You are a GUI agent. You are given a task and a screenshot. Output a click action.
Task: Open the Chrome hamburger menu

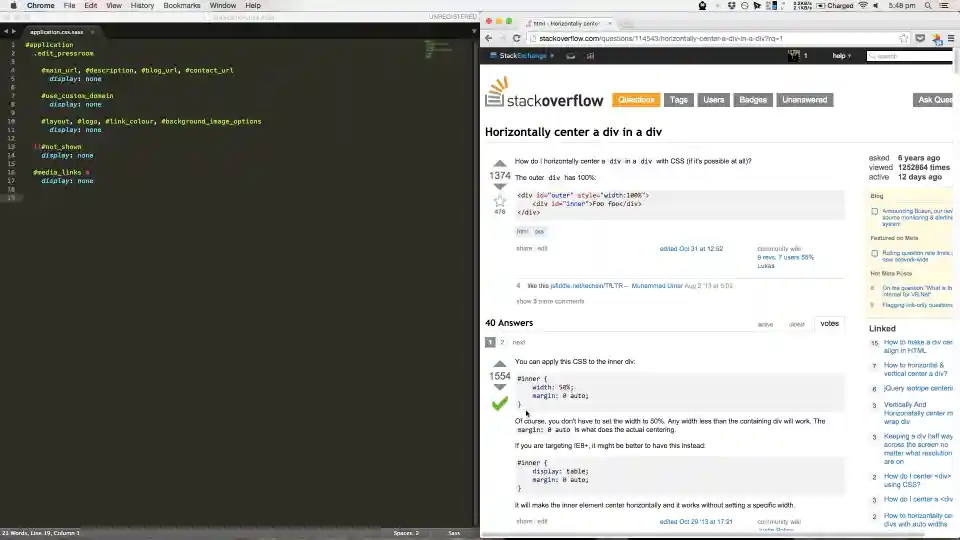tap(951, 38)
